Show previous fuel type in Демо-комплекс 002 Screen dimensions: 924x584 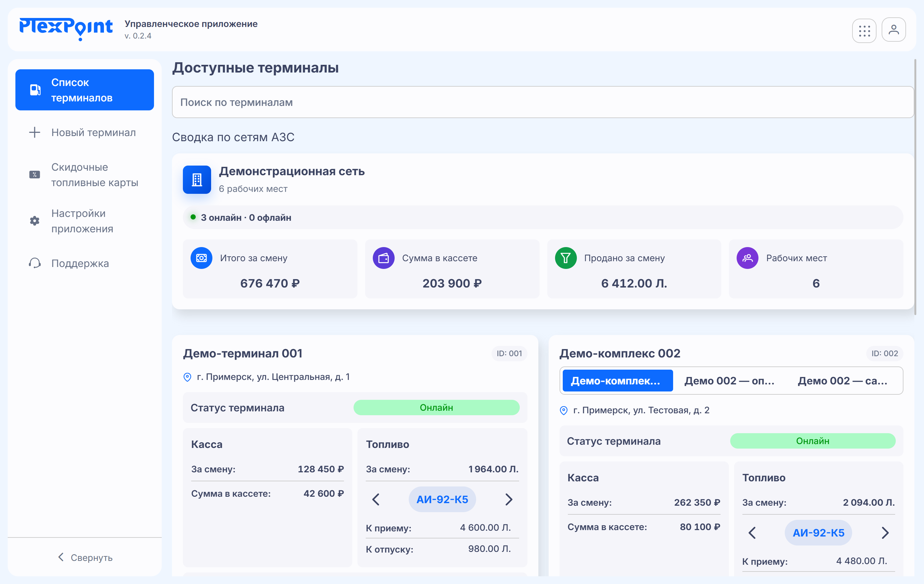(x=752, y=533)
